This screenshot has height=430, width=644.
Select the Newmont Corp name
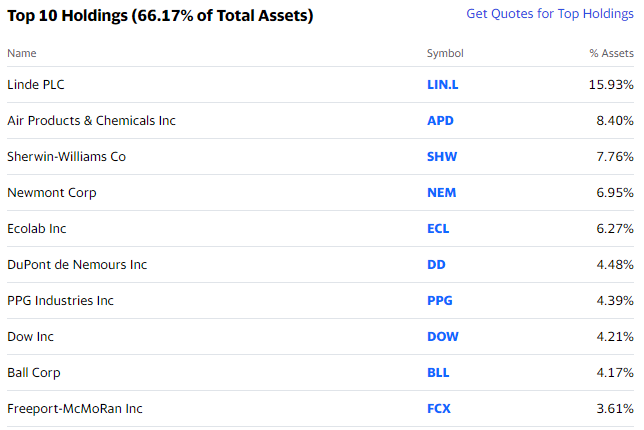pos(52,193)
